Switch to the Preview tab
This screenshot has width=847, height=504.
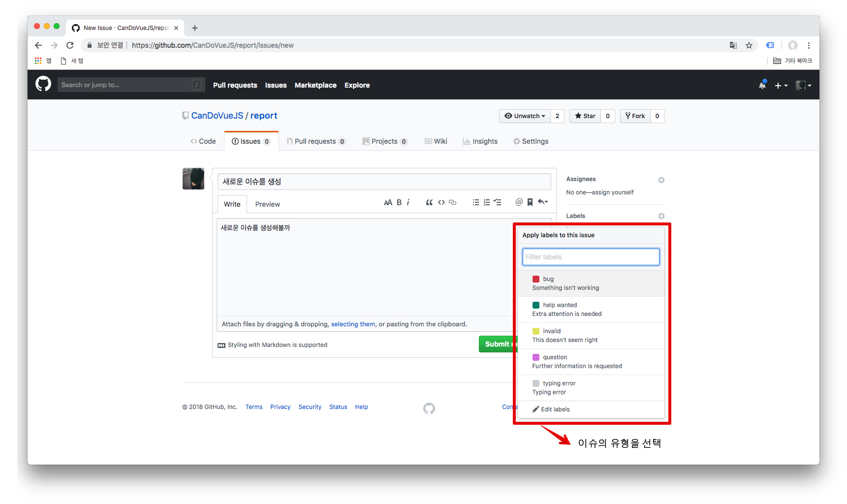(x=268, y=204)
